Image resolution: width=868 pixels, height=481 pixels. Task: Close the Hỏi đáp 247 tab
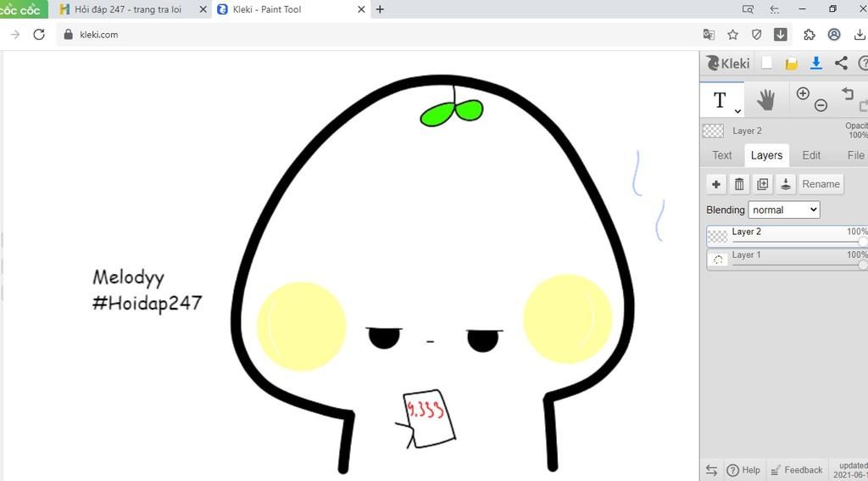[203, 9]
